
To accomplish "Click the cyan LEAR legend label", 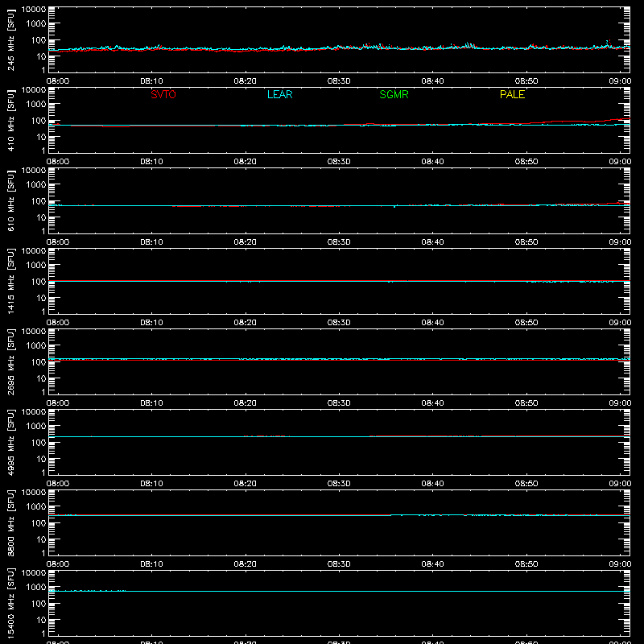I will point(279,94).
